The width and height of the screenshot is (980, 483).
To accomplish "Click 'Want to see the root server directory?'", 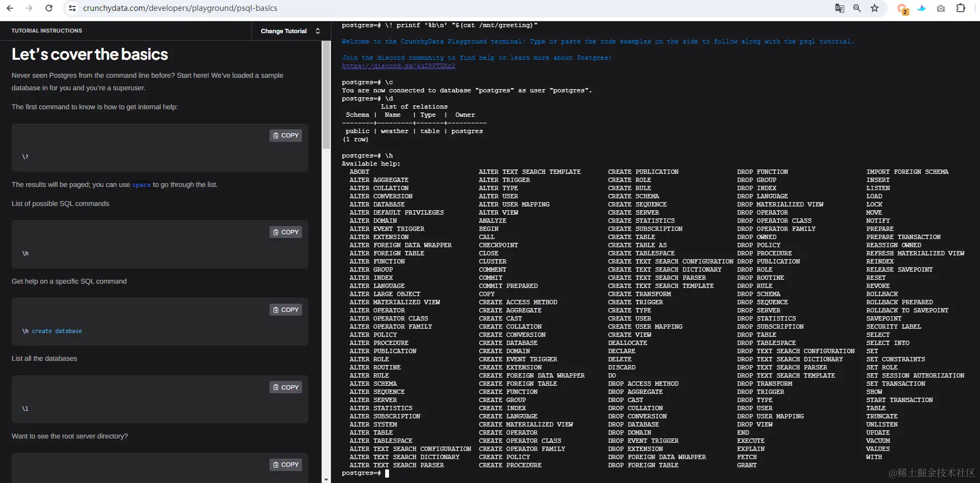I will pyautogui.click(x=70, y=436).
